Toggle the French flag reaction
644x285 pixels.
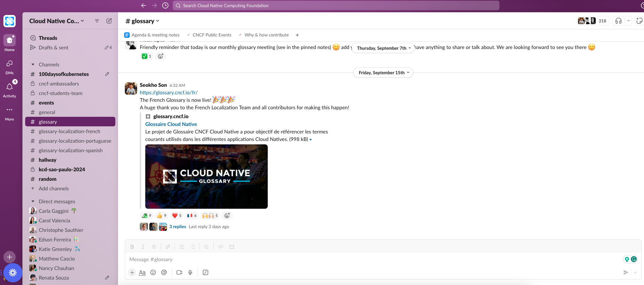click(x=192, y=216)
